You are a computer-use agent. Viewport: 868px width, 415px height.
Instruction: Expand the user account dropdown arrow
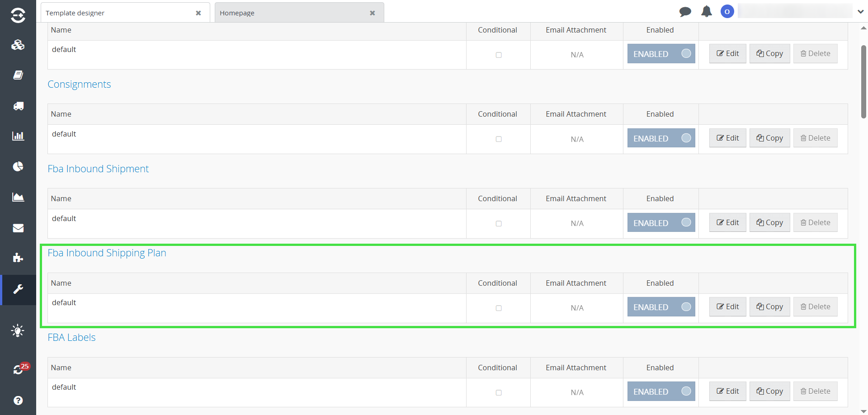860,12
